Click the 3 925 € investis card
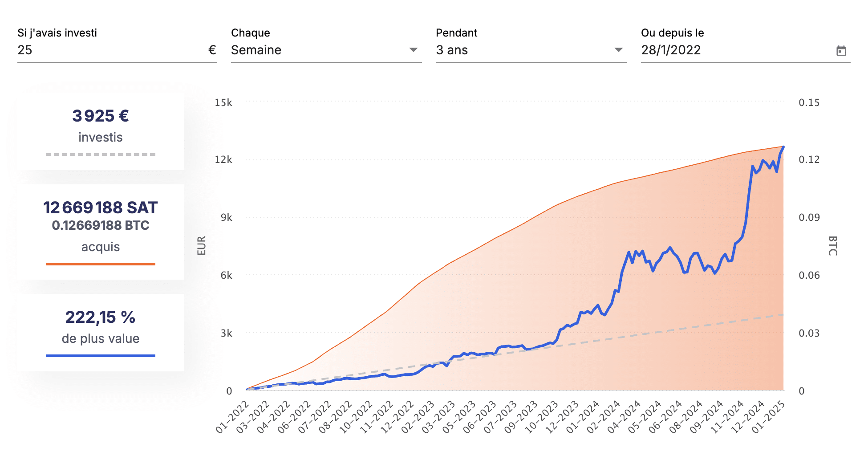Viewport: 868px width, 472px height. 101,131
